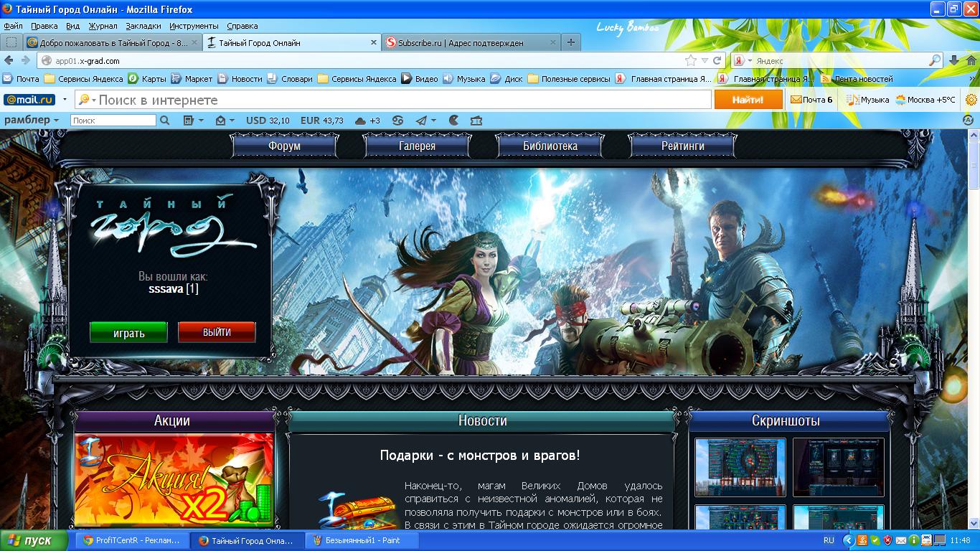
Task: Click the red ВЫЙТИ button
Action: 217,332
